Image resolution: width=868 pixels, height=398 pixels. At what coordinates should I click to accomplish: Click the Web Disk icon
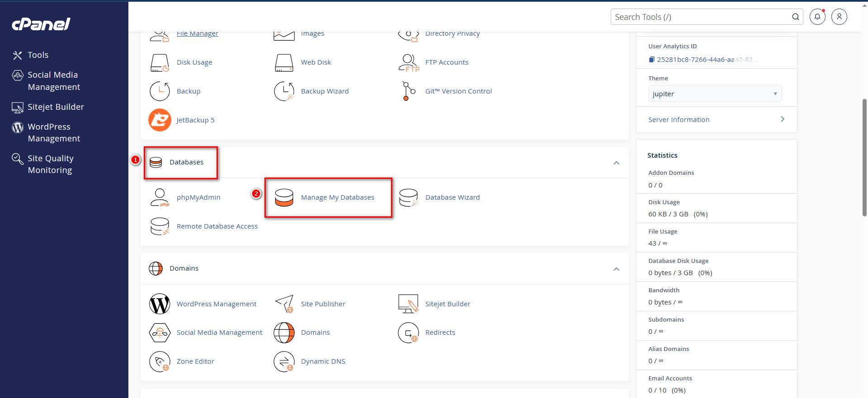(x=284, y=63)
